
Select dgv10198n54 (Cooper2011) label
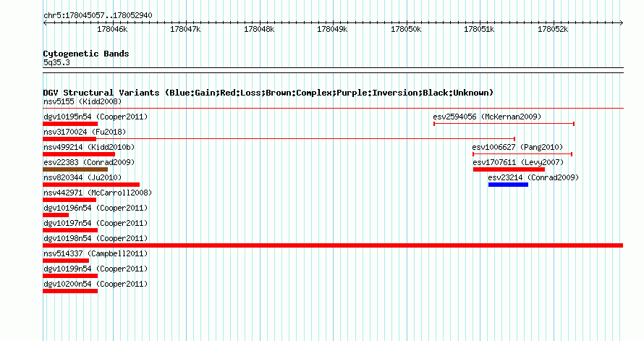(x=96, y=238)
